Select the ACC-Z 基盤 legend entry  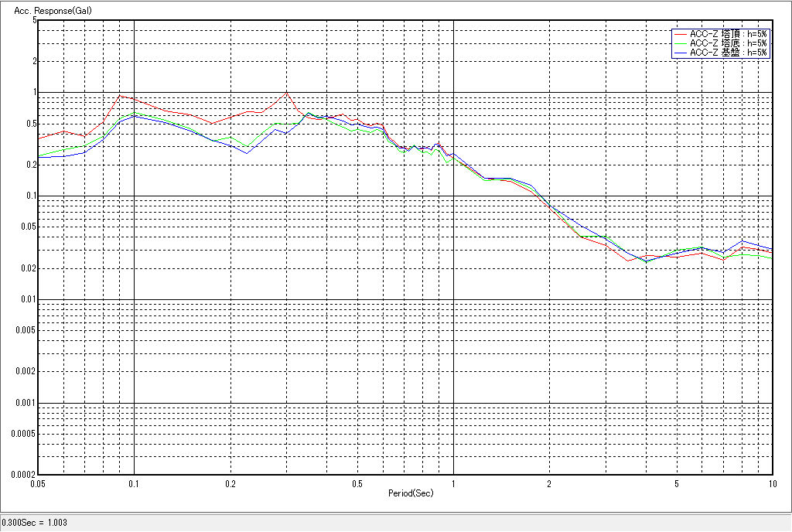click(728, 53)
